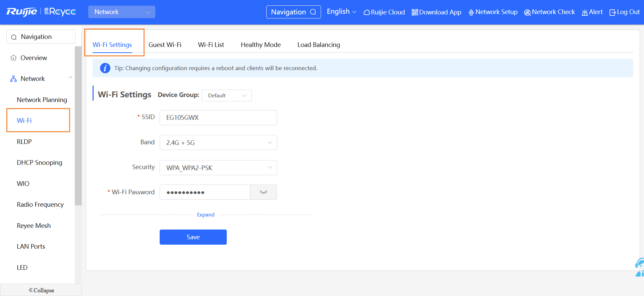Image resolution: width=644 pixels, height=296 pixels.
Task: Open Download App QR code icon
Action: pos(415,12)
